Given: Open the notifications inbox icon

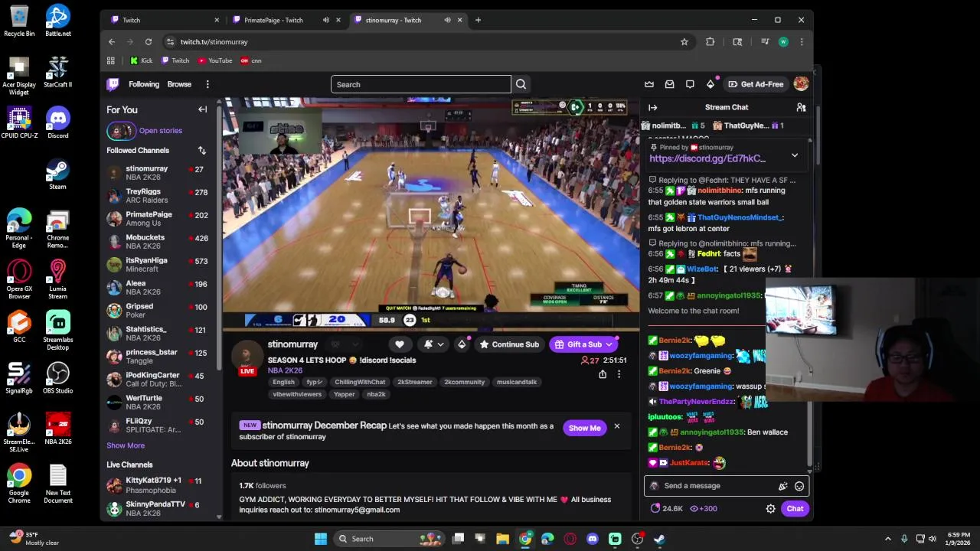Looking at the screenshot, I should click(669, 84).
